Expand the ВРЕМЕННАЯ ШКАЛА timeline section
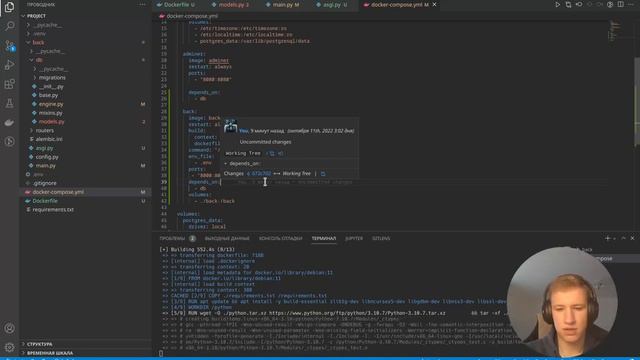This screenshot has height=360, width=640. point(49,353)
